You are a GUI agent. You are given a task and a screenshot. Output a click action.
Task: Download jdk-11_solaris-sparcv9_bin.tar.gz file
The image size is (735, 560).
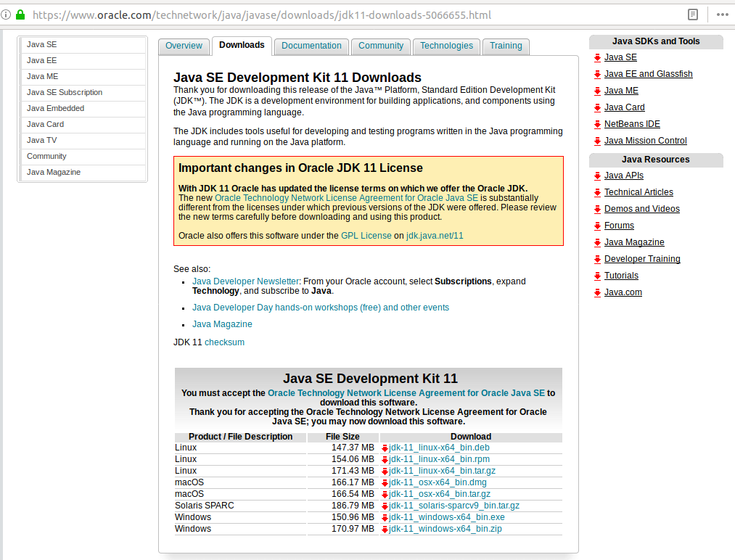[454, 506]
